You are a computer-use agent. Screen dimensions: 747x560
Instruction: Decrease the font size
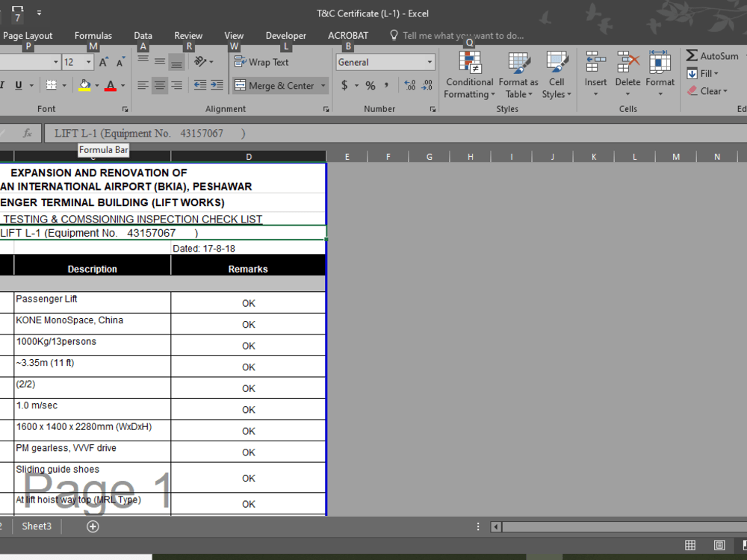coord(121,63)
